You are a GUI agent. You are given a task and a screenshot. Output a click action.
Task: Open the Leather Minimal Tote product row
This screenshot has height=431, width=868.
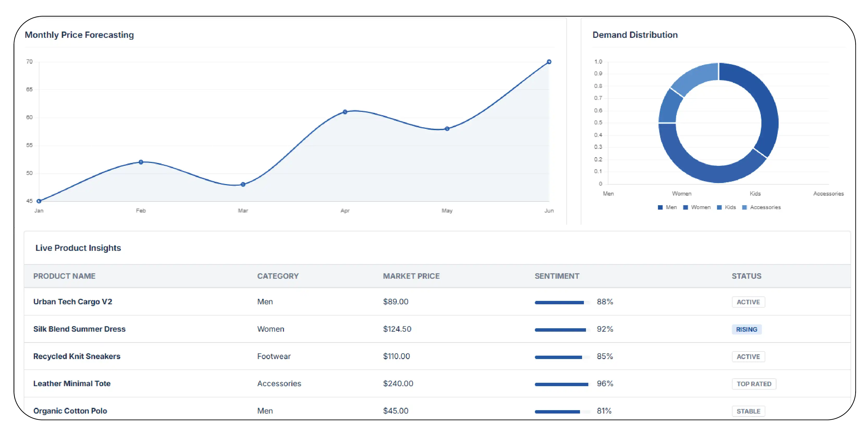72,384
